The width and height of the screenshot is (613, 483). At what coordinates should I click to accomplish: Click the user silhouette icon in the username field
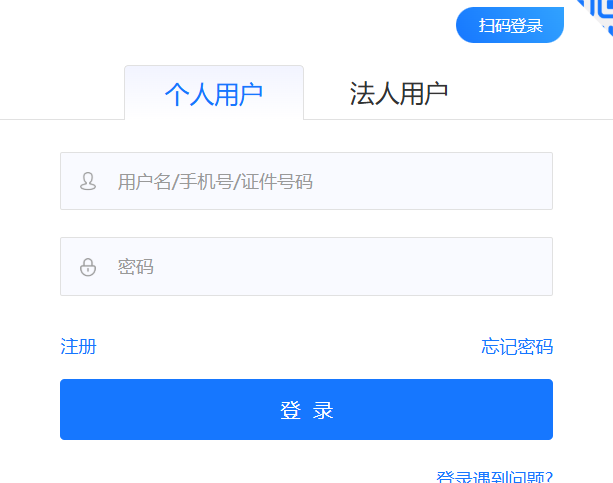[88, 182]
